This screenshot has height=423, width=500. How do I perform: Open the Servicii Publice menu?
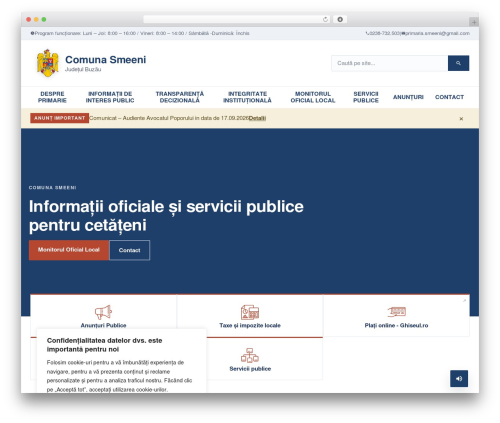click(x=366, y=97)
